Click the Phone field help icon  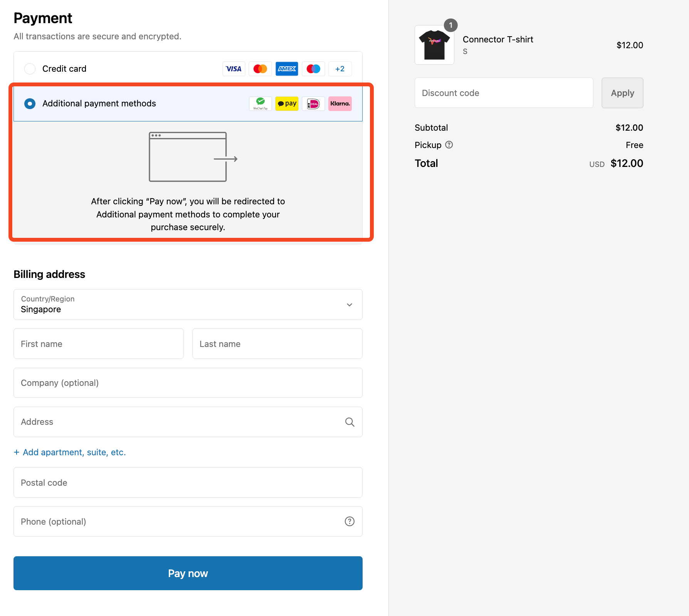pyautogui.click(x=350, y=521)
